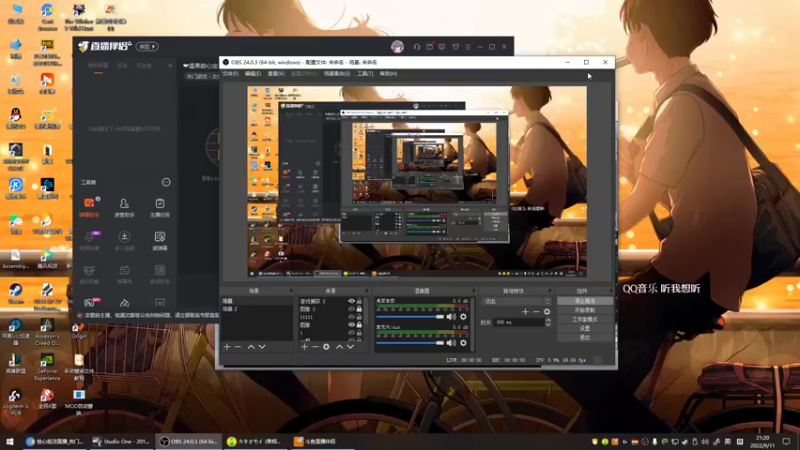The height and width of the screenshot is (450, 800).
Task: Add a new scene in OBS Scenes panel
Action: pos(227,347)
